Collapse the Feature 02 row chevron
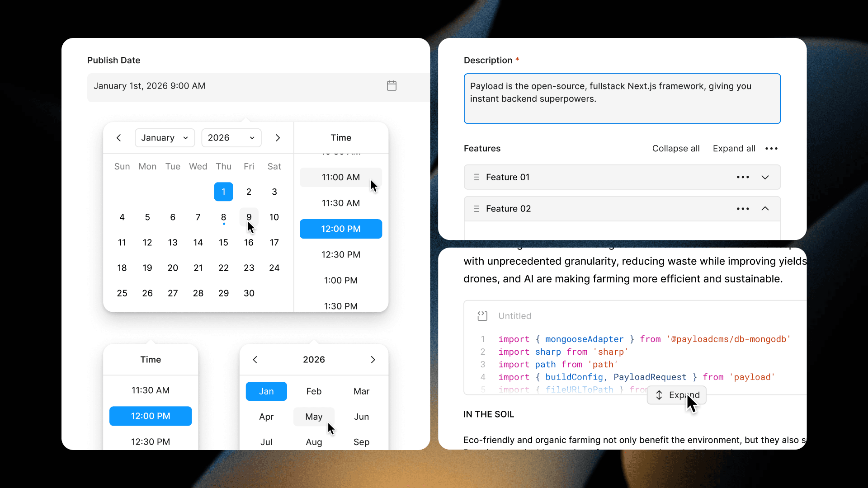Viewport: 868px width, 488px height. (x=765, y=209)
